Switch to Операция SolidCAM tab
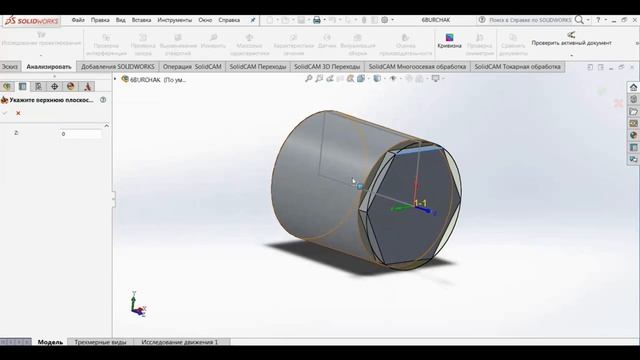Image resolution: width=640 pixels, height=360 pixels. click(x=192, y=67)
